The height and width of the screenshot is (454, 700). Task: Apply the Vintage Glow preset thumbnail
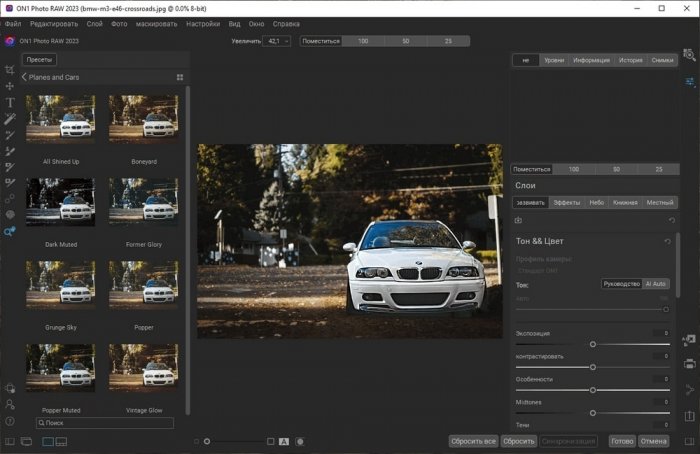point(144,367)
